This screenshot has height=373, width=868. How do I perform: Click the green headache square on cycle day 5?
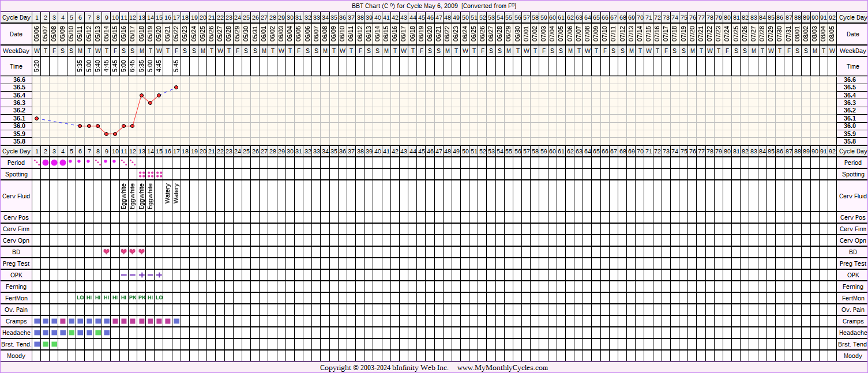[x=72, y=333]
